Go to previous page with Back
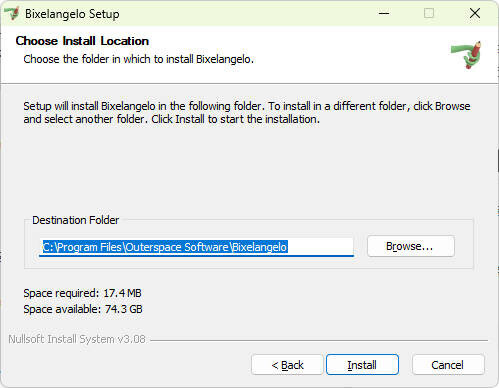 click(287, 365)
